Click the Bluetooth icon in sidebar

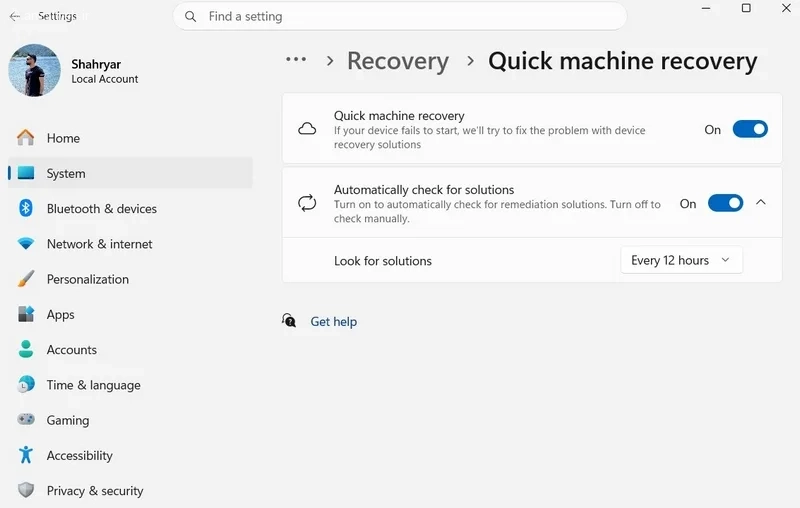(26, 208)
